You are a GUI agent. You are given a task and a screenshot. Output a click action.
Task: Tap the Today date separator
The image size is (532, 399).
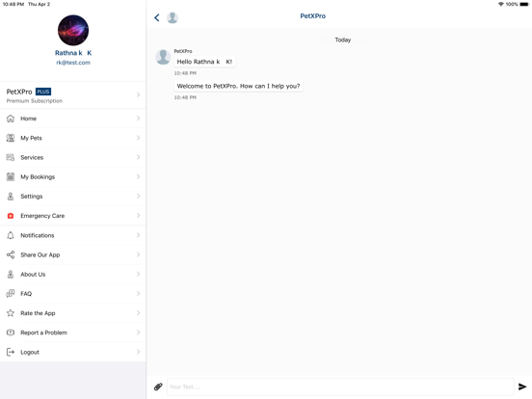pyautogui.click(x=343, y=40)
